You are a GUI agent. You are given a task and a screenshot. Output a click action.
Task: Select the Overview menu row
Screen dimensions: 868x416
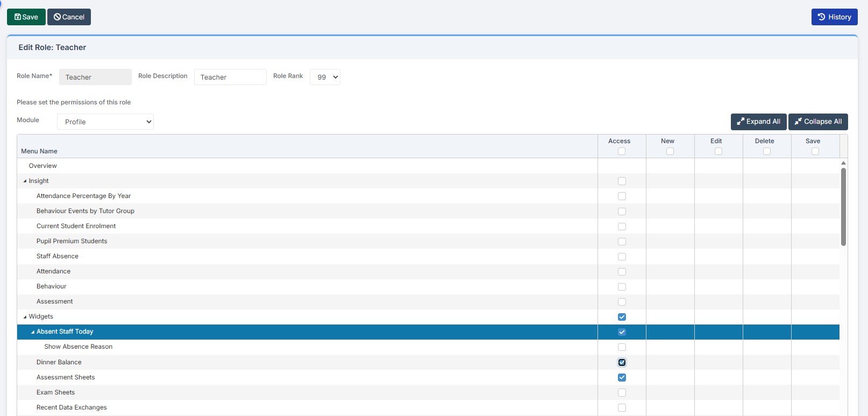[x=43, y=166]
